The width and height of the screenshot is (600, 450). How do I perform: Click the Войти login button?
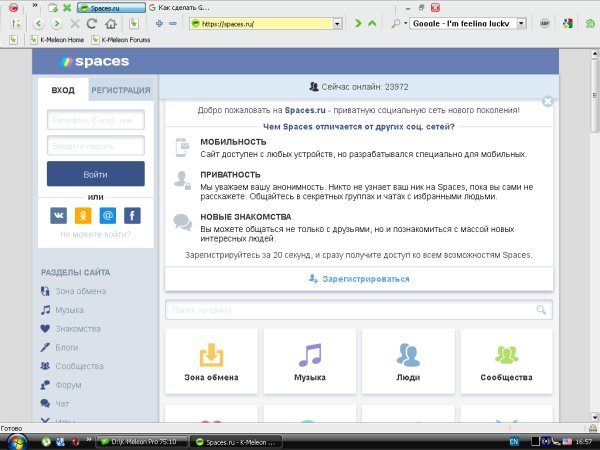(x=96, y=174)
